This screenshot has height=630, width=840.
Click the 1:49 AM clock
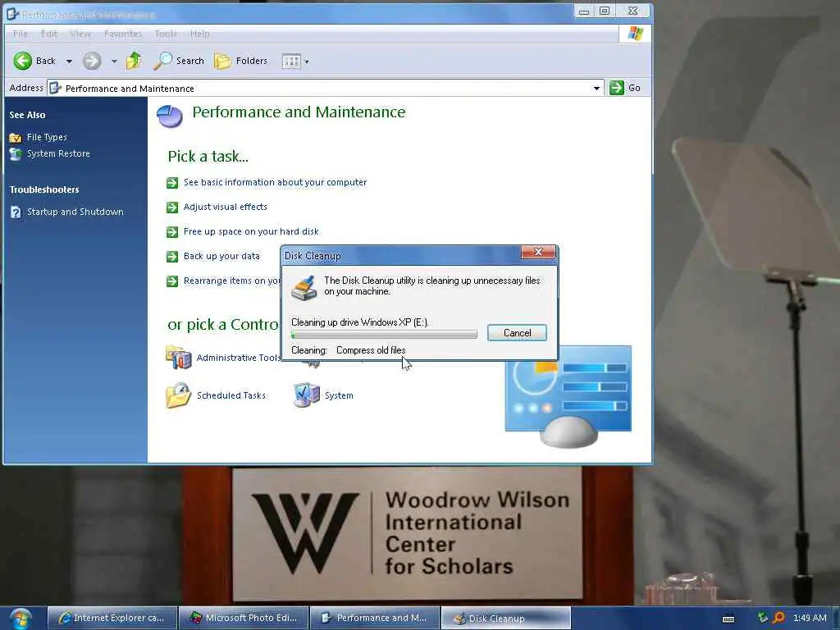click(810, 618)
